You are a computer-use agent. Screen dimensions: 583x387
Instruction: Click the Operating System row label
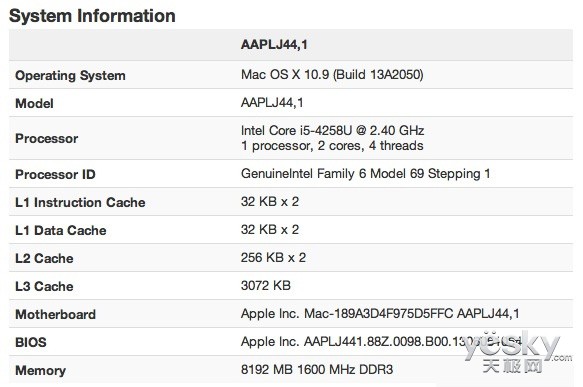pyautogui.click(x=70, y=75)
